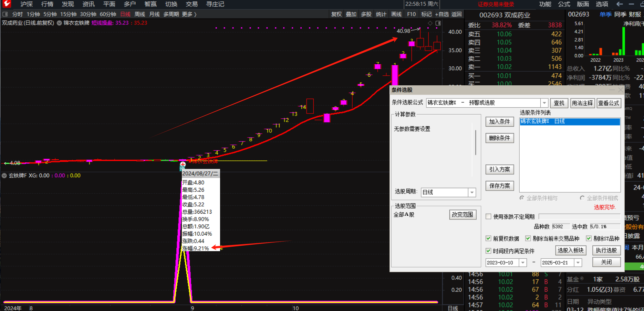Open the 条件选股公式 formula dropdown
This screenshot has height=311, width=644.
[544, 103]
